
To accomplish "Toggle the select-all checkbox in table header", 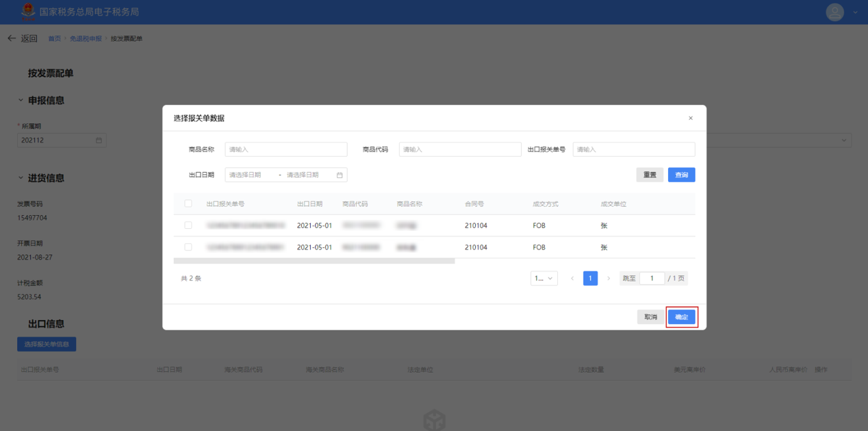I will (x=188, y=204).
